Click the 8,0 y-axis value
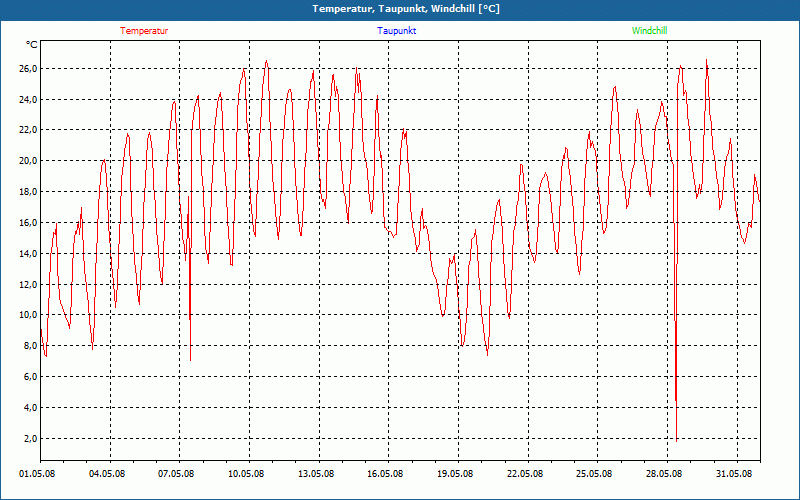800x500 pixels. (31, 346)
